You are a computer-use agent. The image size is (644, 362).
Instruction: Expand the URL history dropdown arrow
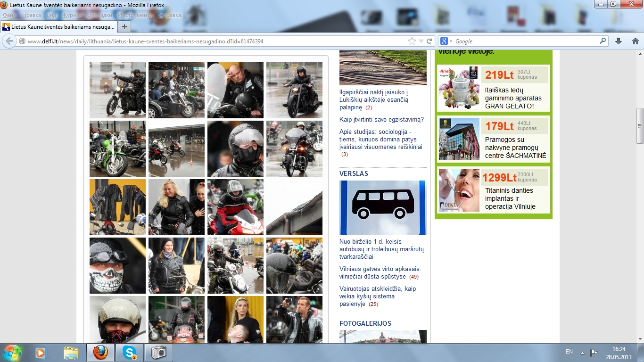pos(421,41)
